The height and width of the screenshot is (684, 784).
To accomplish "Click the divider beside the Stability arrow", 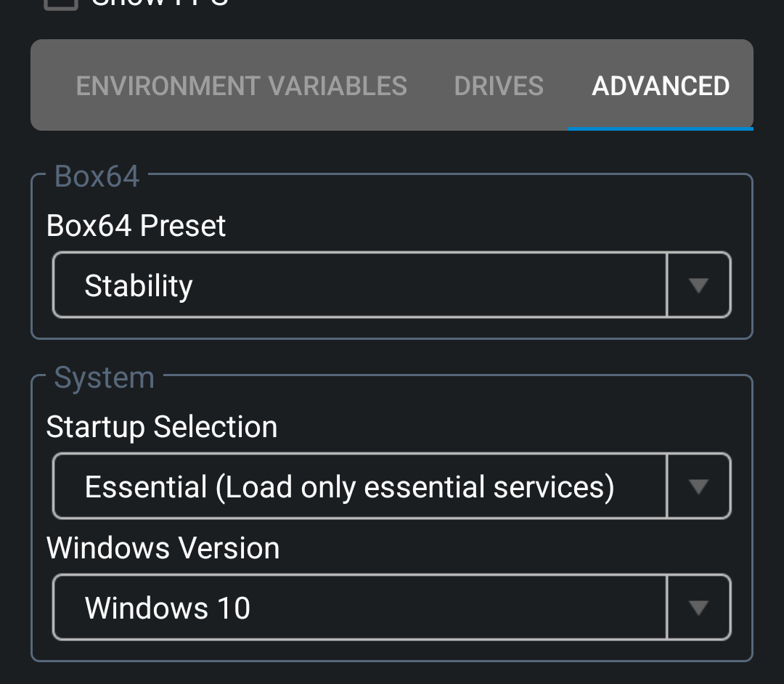I will 666,285.
